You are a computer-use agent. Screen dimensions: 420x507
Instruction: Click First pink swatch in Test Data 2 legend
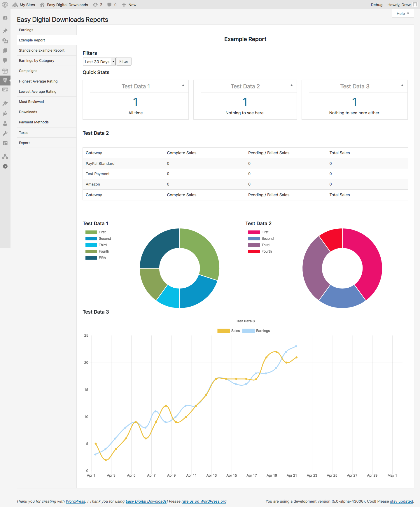254,232
